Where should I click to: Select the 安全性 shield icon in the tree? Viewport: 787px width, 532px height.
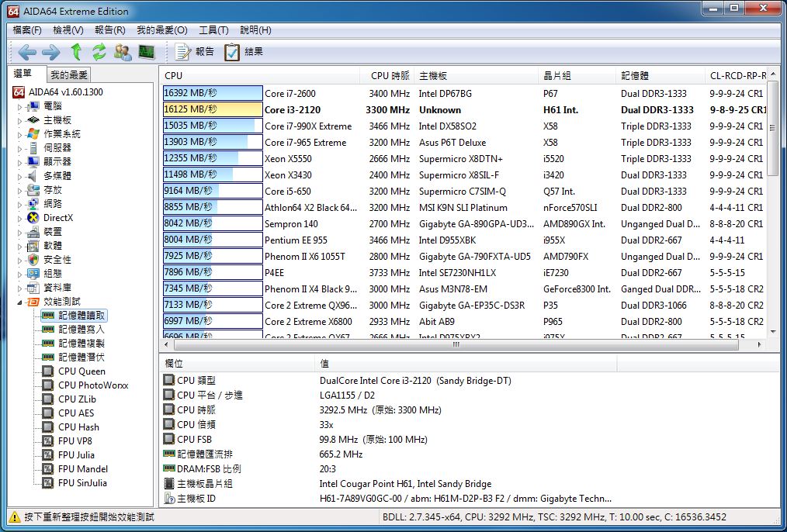33,260
